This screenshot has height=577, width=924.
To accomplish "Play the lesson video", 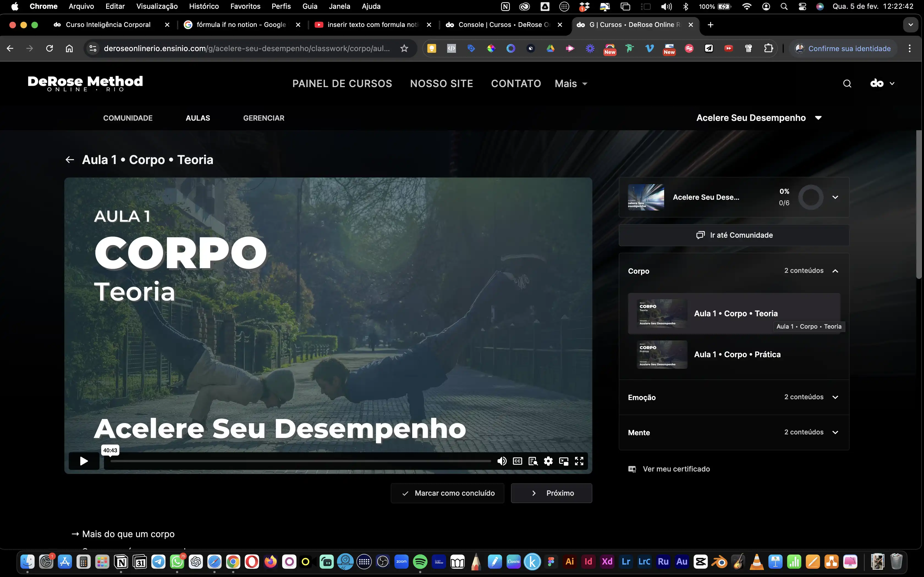I will (x=84, y=461).
